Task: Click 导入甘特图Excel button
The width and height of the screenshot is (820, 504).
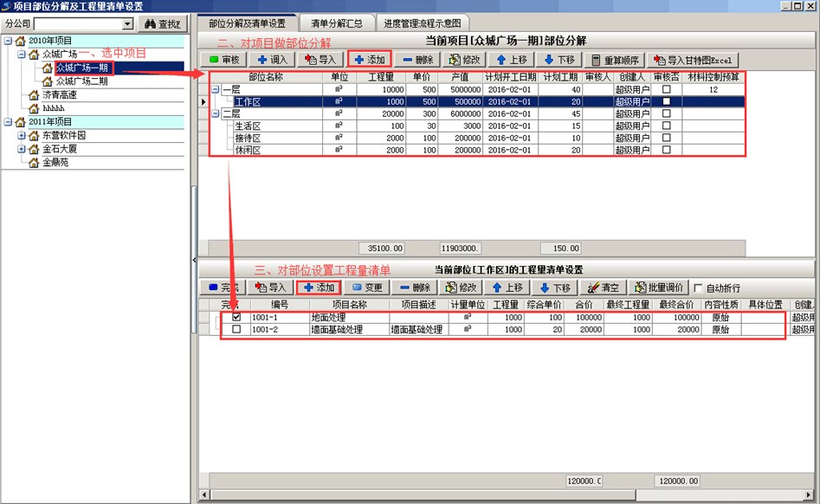Action: tap(693, 60)
